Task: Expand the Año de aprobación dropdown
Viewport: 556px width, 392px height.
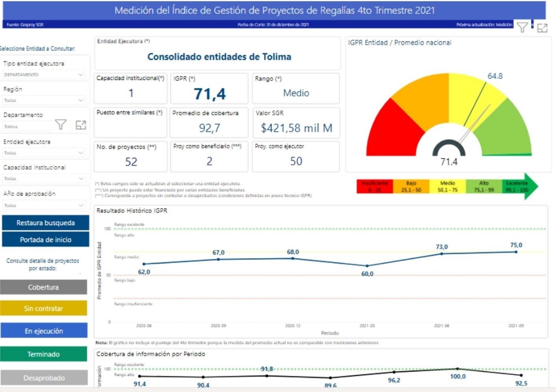Action: click(81, 205)
